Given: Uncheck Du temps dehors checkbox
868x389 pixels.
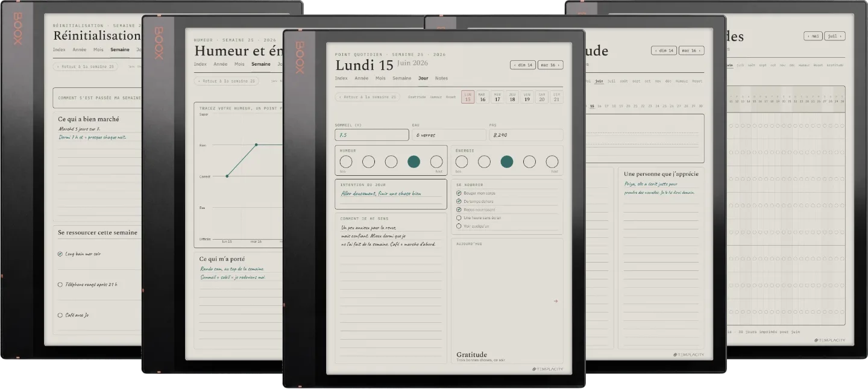Looking at the screenshot, I should (459, 201).
